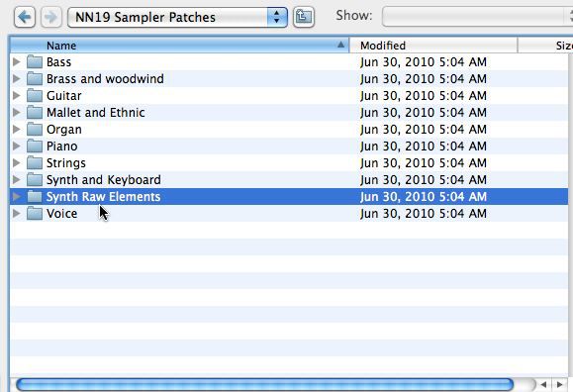The image size is (573, 392).
Task: Expand the Guitar folder disclosure triangle
Action: (17, 95)
